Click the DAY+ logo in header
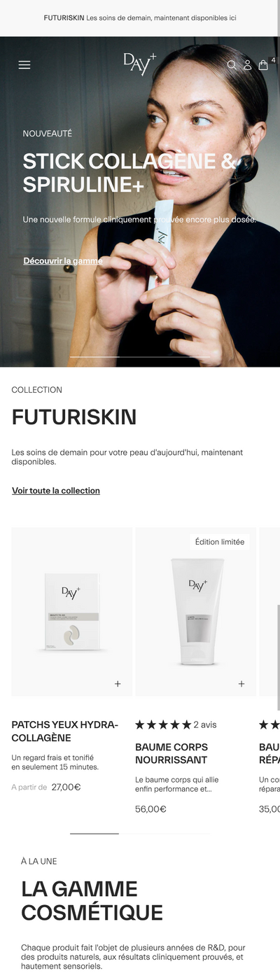This screenshot has width=280, height=980. click(x=139, y=64)
